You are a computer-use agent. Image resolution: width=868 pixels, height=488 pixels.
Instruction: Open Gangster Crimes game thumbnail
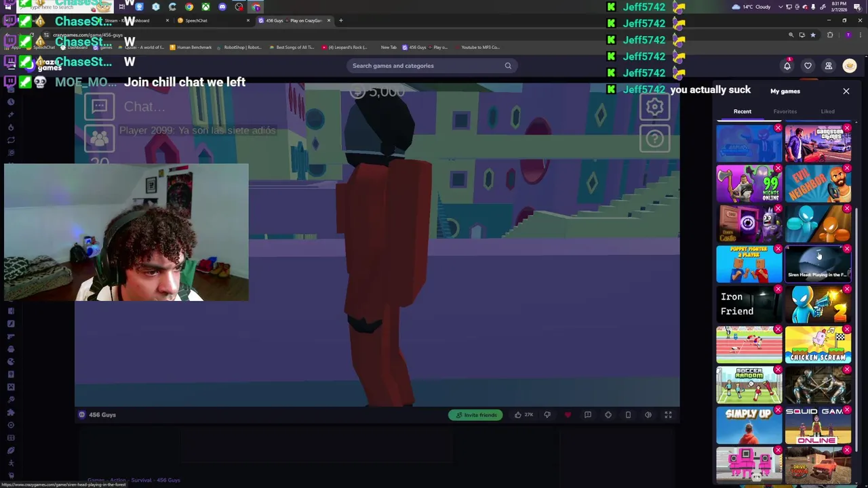tap(818, 143)
